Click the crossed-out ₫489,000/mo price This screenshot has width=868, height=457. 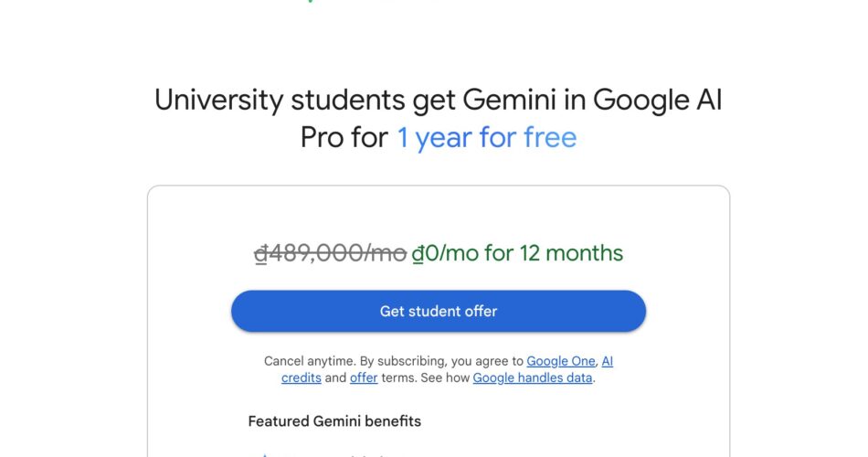pyautogui.click(x=330, y=253)
